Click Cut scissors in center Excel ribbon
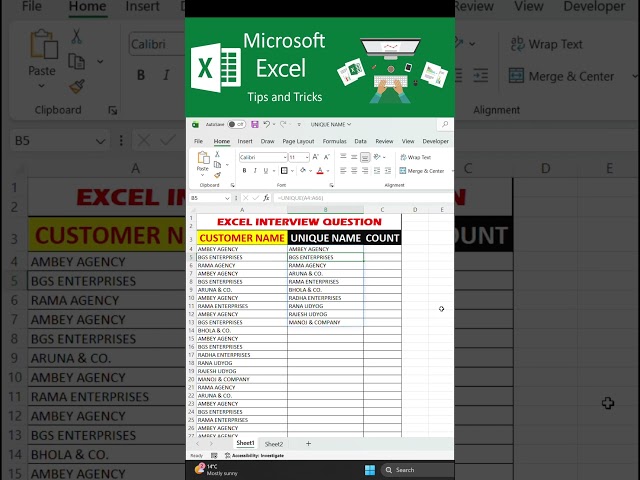The height and width of the screenshot is (480, 640). click(217, 154)
